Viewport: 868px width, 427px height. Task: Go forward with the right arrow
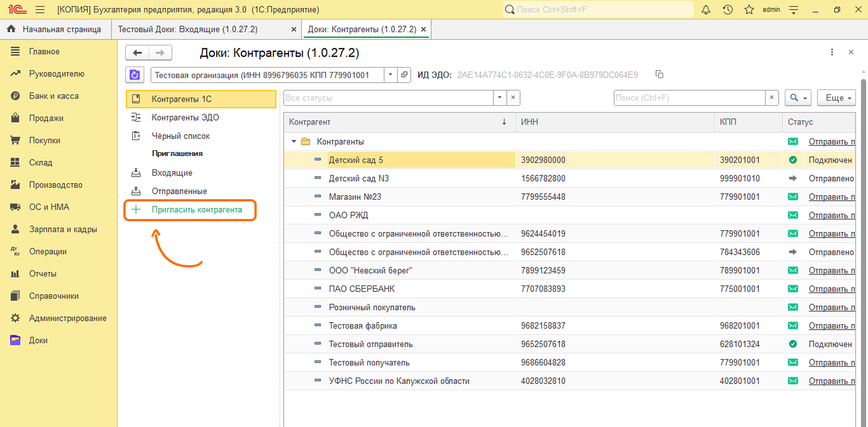click(160, 53)
